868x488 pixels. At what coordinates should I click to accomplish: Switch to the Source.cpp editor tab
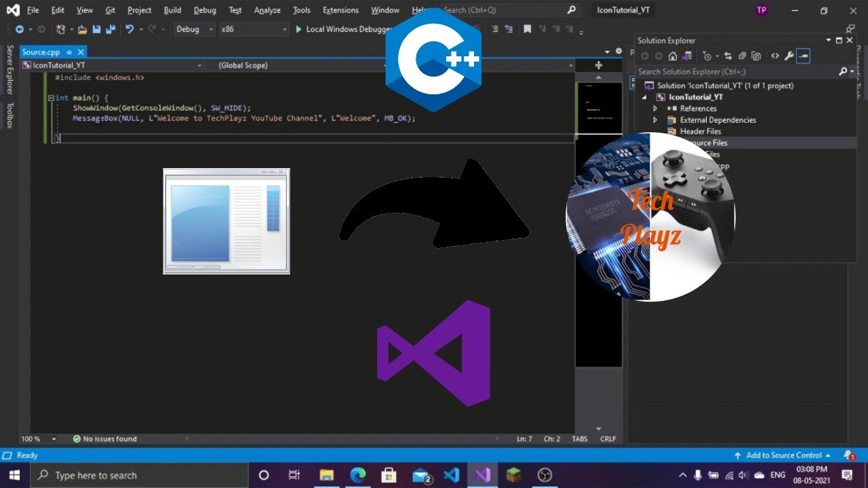click(x=41, y=52)
